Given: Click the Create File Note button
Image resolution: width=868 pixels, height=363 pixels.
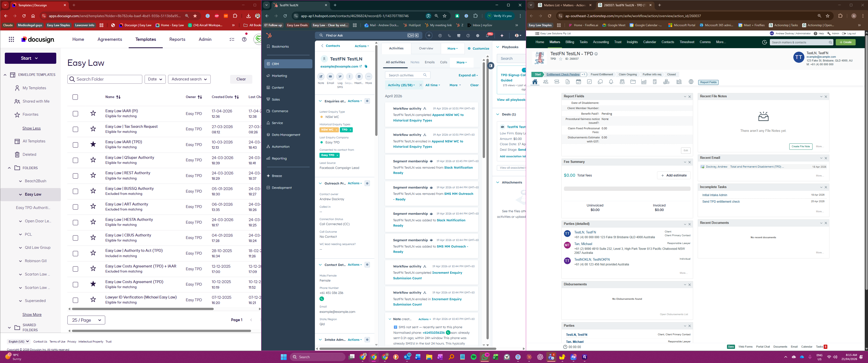Looking at the screenshot, I should pyautogui.click(x=800, y=146).
